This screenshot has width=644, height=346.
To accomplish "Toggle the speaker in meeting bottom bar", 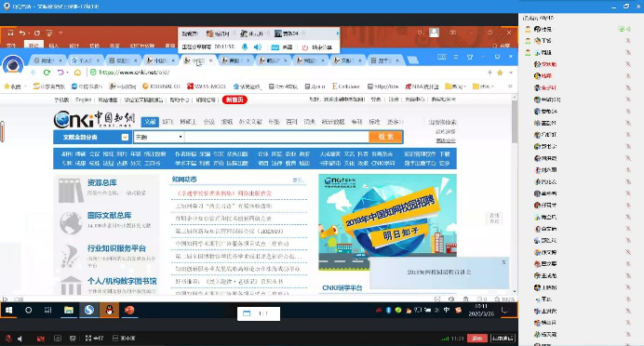I will pos(20,339).
